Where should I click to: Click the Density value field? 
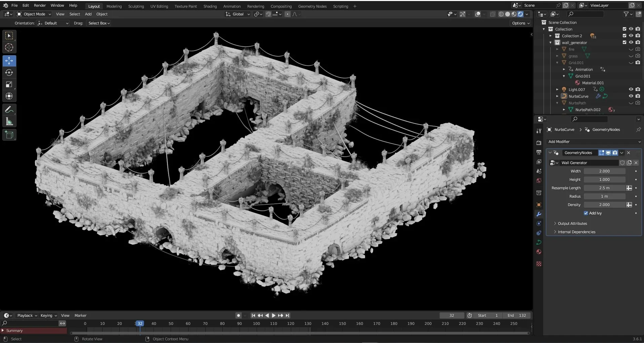[x=604, y=205]
